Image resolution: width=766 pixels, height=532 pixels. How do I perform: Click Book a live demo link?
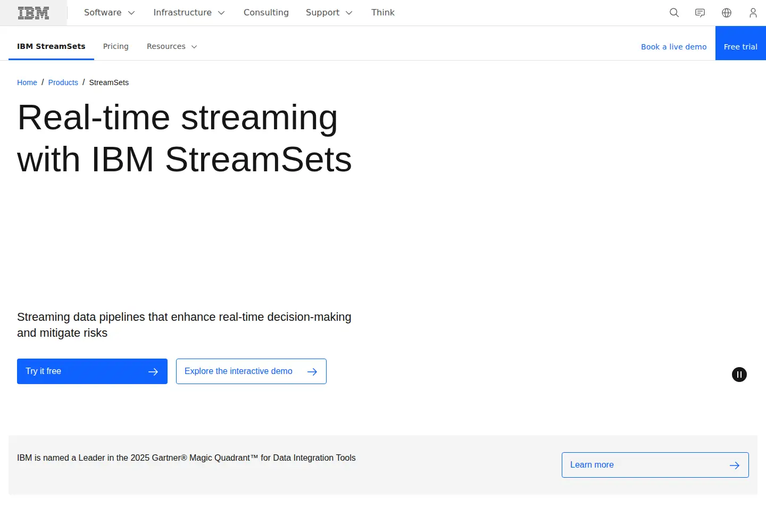coord(673,47)
